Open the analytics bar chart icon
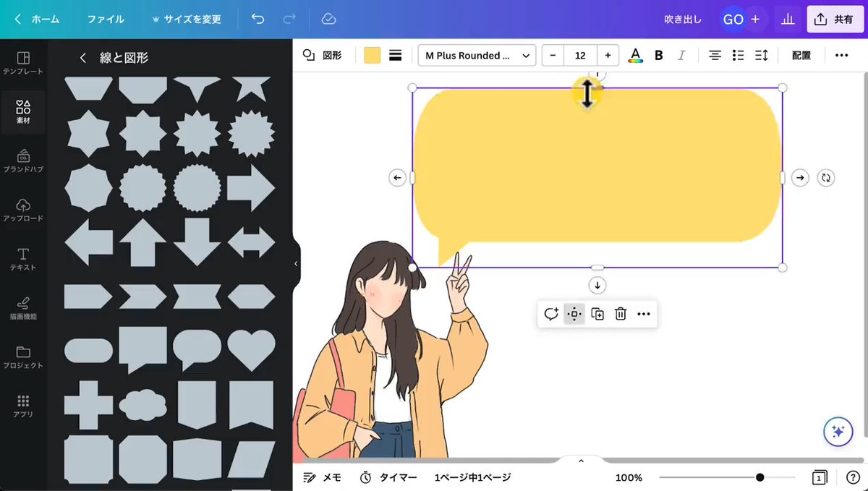 (787, 20)
